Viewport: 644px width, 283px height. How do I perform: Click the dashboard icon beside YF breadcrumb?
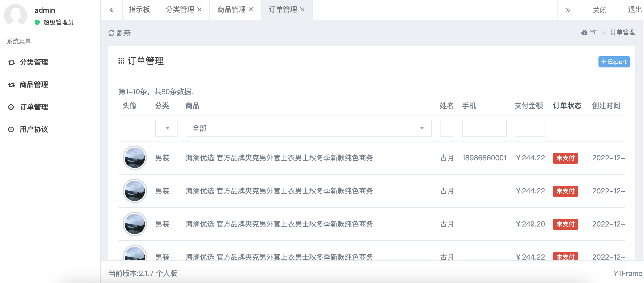point(584,32)
